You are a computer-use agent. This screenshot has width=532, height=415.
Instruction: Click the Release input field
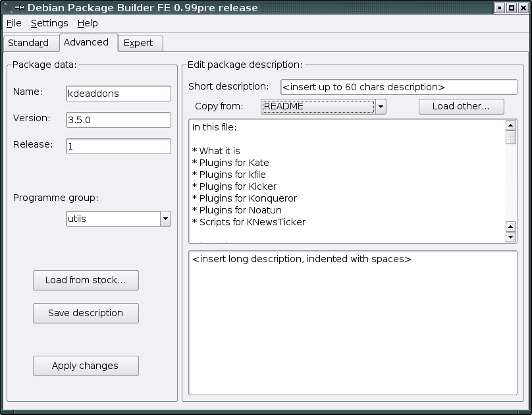[119, 146]
